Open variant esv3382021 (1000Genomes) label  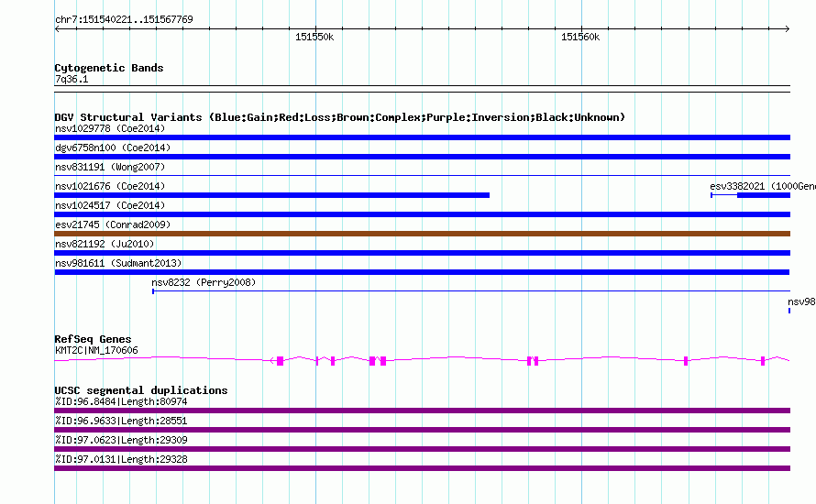(x=763, y=186)
